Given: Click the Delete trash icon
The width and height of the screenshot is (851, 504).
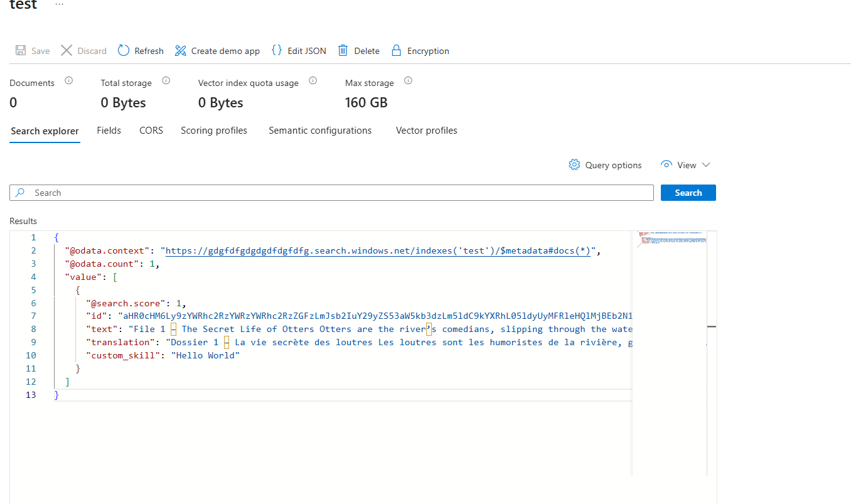Looking at the screenshot, I should point(343,51).
